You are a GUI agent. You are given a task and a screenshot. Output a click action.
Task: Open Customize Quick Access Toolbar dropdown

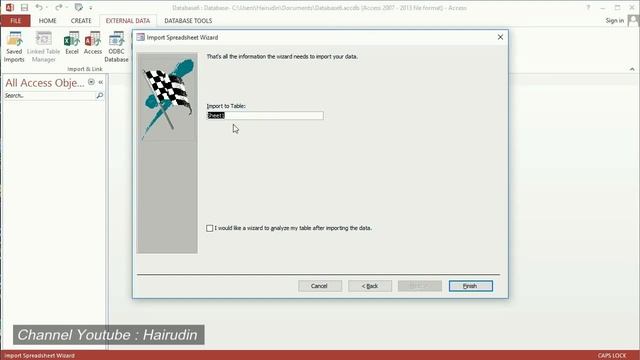tap(91, 8)
